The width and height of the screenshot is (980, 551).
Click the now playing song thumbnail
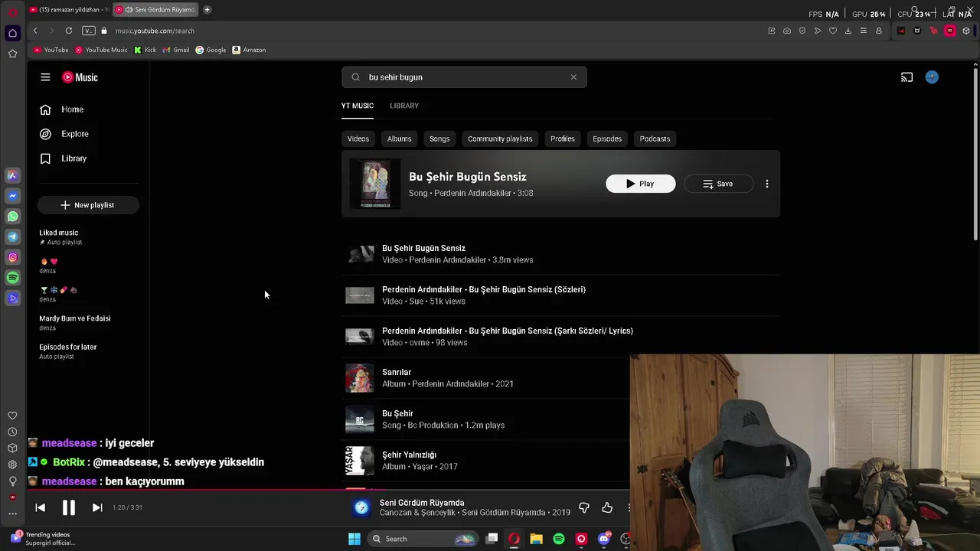[361, 508]
